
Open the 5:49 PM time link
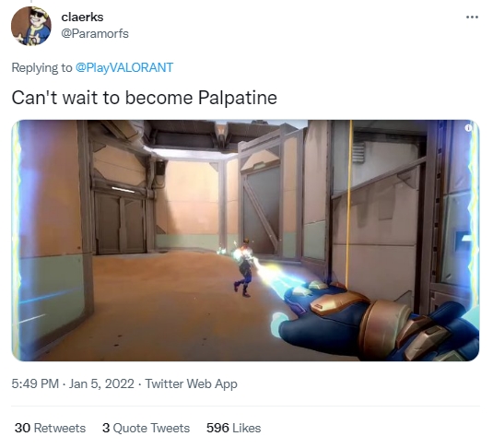tap(35, 383)
